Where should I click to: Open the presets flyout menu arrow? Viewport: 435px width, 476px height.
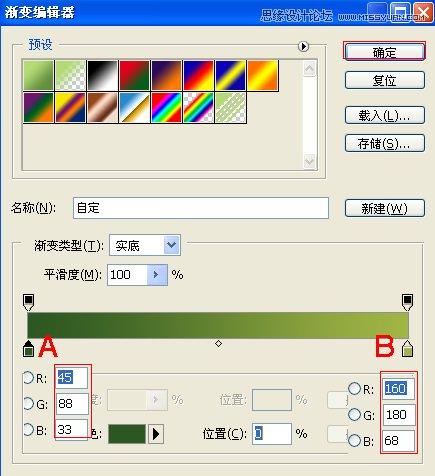(303, 46)
